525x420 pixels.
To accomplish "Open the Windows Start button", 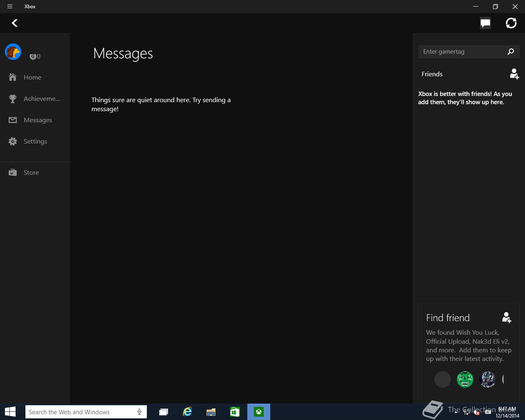I will 10,412.
